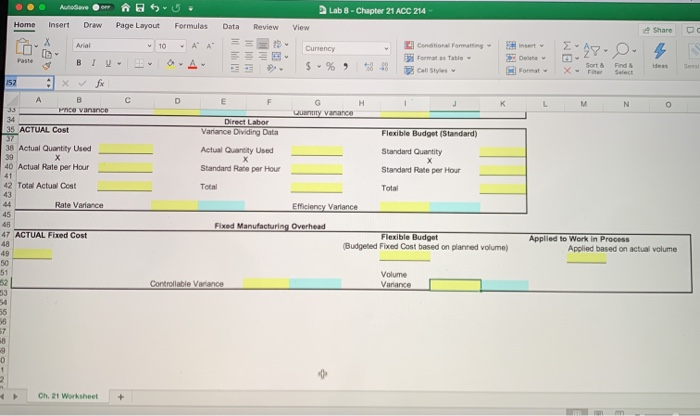Open the Currency number format dropdown
Screen dimensions: 700x416
[x=346, y=49]
